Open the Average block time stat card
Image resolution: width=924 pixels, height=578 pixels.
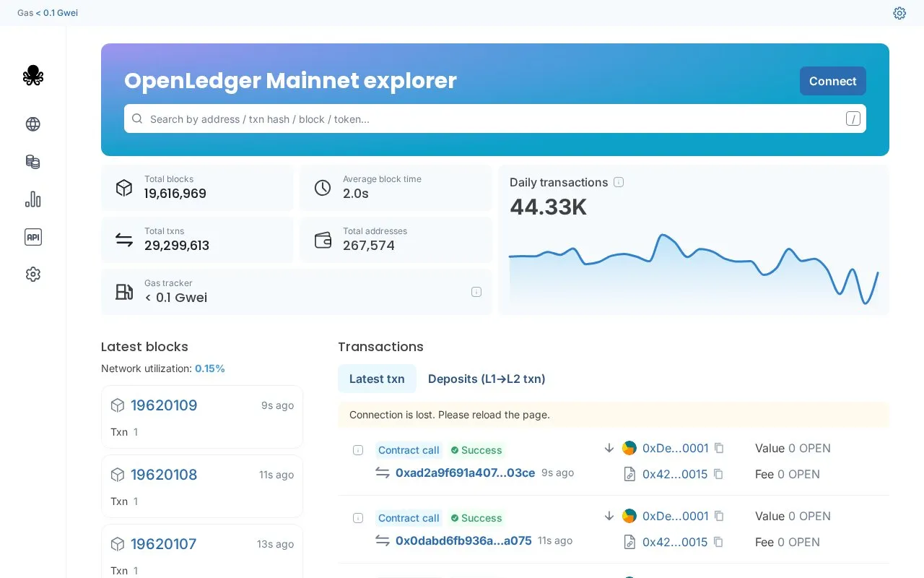point(396,188)
